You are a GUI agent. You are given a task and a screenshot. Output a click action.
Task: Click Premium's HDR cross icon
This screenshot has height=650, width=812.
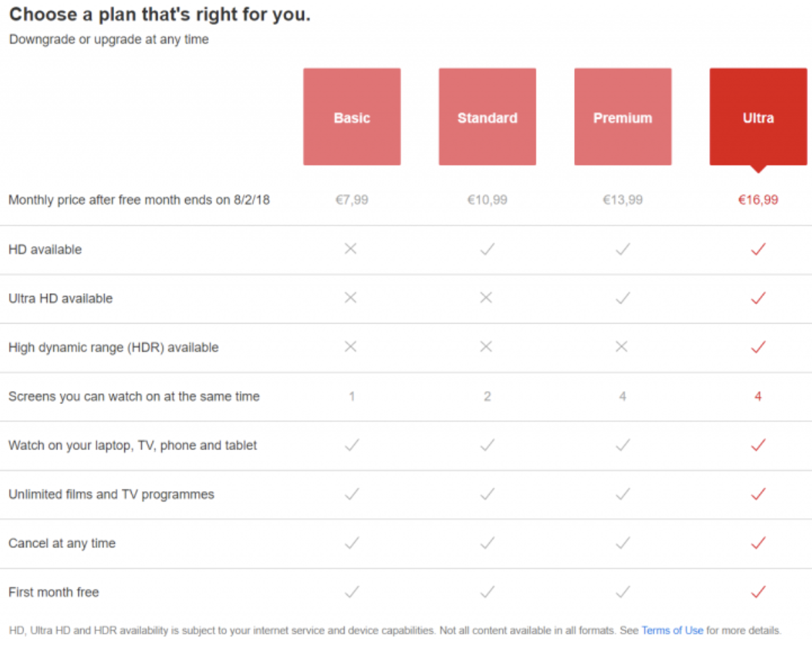pyautogui.click(x=622, y=347)
